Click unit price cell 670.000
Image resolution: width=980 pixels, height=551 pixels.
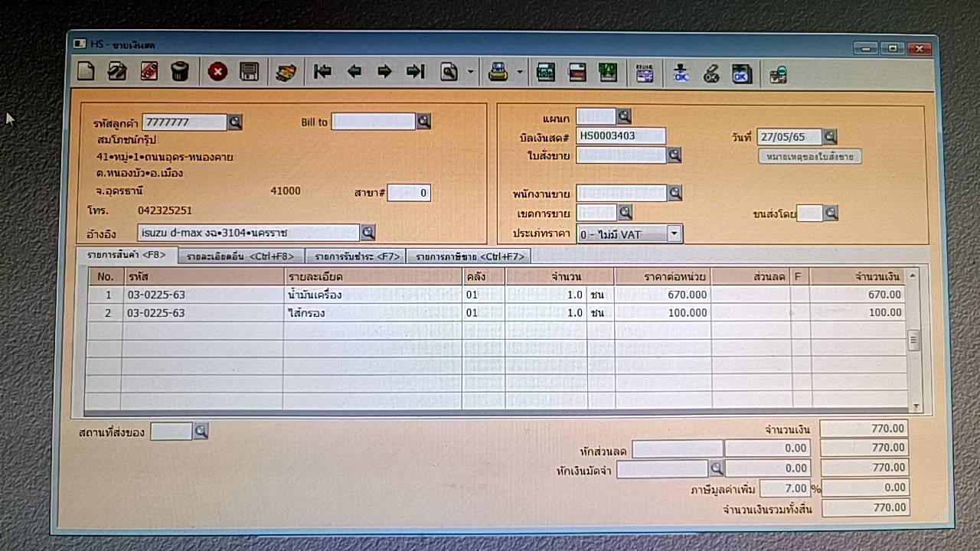point(663,295)
